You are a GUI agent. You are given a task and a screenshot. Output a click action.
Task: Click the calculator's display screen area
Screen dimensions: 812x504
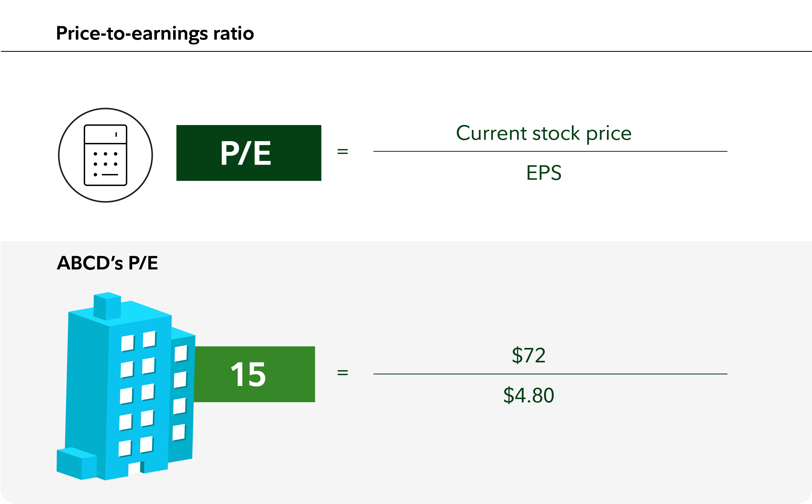[105, 134]
